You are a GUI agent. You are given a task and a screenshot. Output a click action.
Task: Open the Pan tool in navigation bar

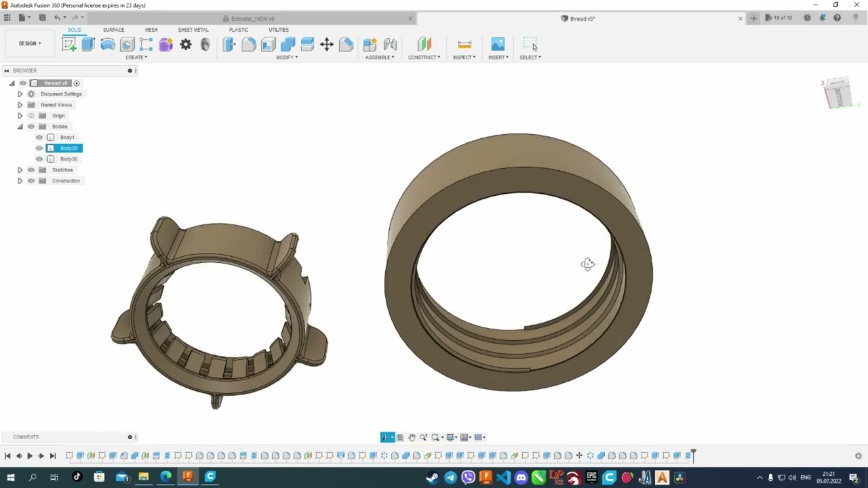(412, 437)
